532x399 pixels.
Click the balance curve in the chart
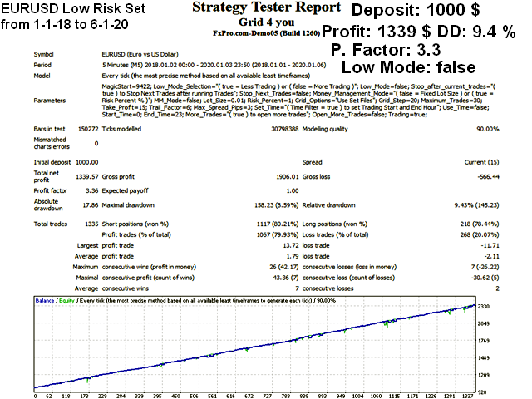(254, 346)
